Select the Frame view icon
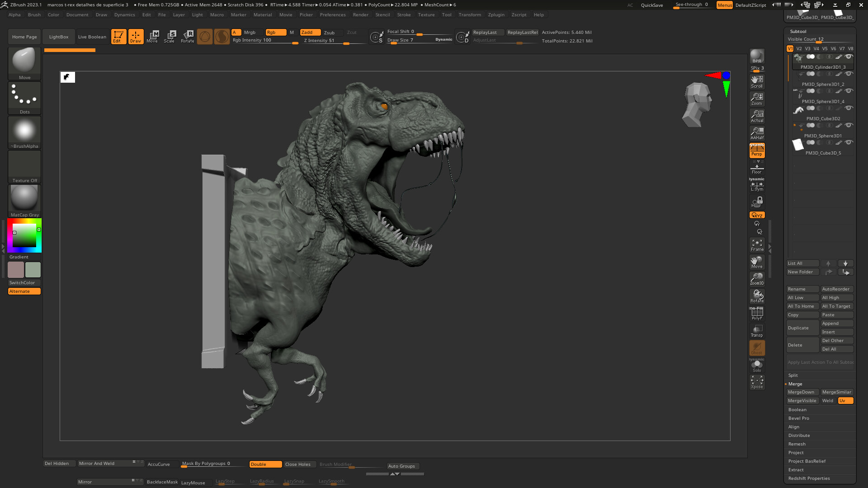The image size is (868, 488). click(x=757, y=244)
